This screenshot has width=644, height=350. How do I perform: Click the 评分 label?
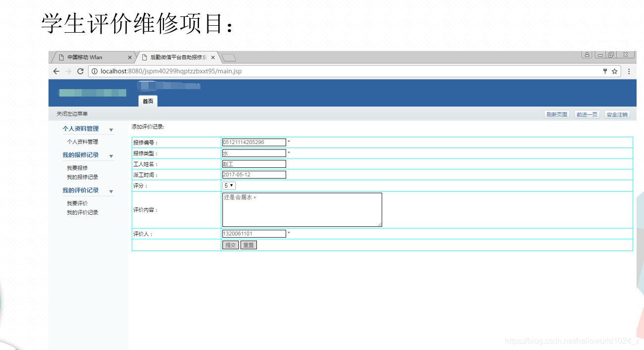141,186
